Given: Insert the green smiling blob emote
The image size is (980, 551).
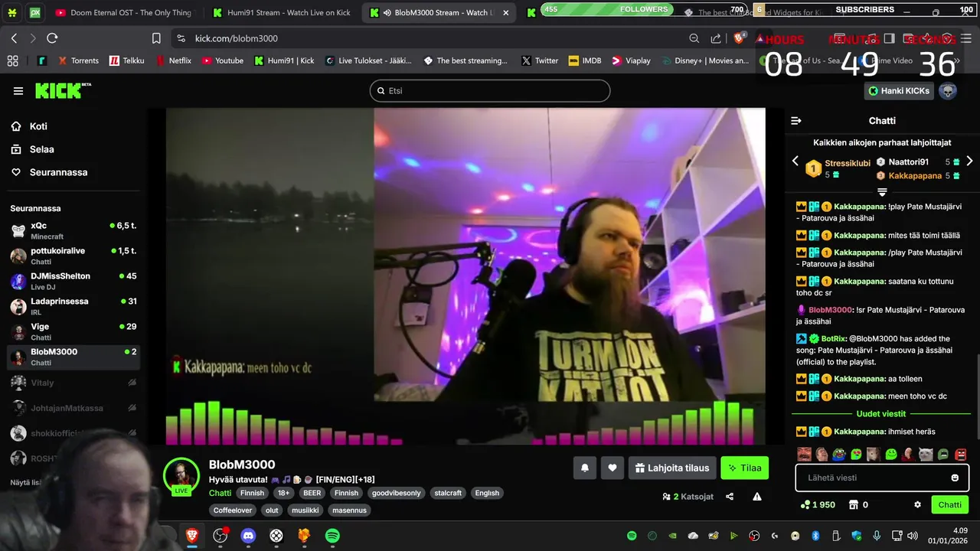Looking at the screenshot, I should [891, 455].
